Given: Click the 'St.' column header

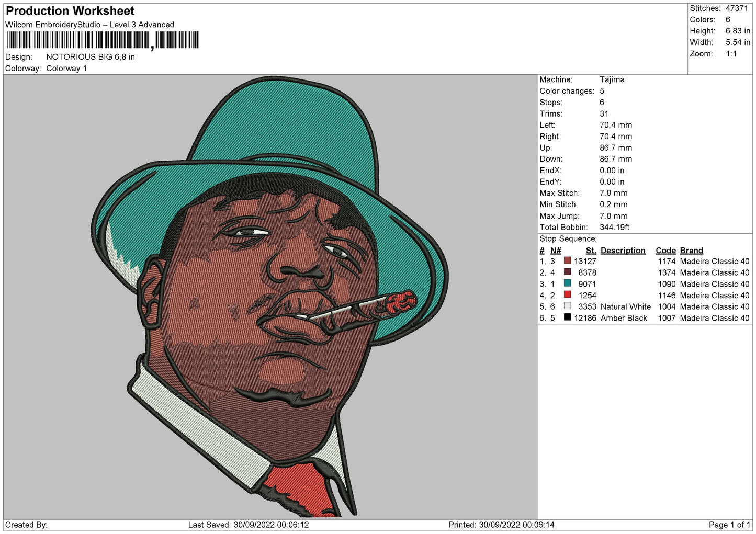Looking at the screenshot, I should point(591,251).
